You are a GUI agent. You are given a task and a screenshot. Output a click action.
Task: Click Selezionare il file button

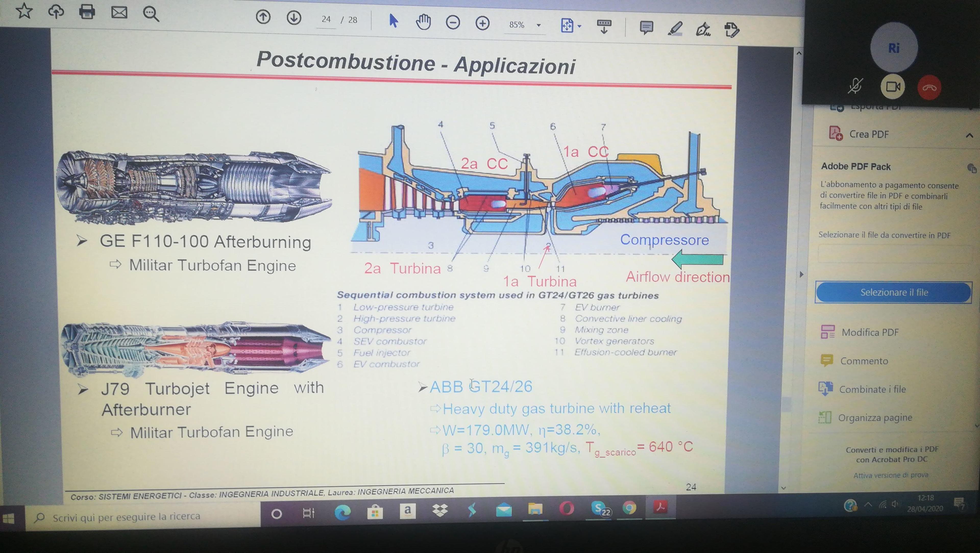[x=894, y=292]
